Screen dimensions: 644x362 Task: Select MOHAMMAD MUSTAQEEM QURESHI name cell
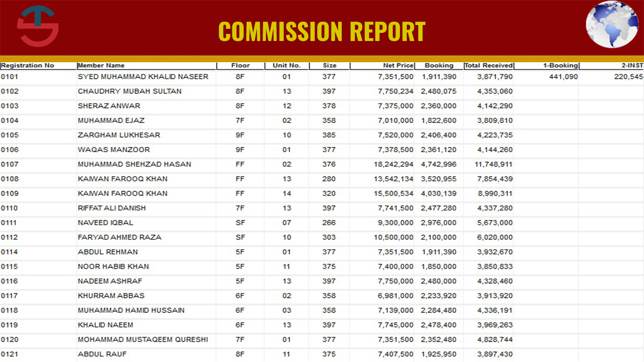[x=143, y=339]
